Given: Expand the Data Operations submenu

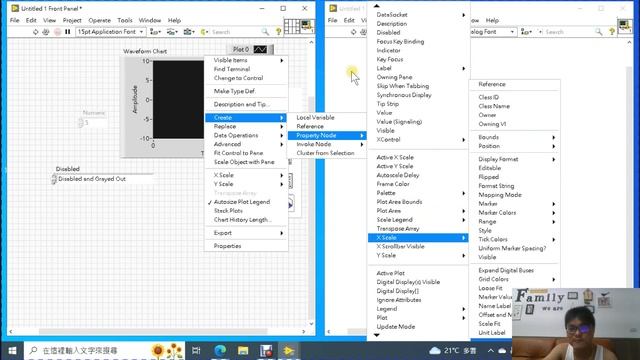Looking at the screenshot, I should (246, 136).
